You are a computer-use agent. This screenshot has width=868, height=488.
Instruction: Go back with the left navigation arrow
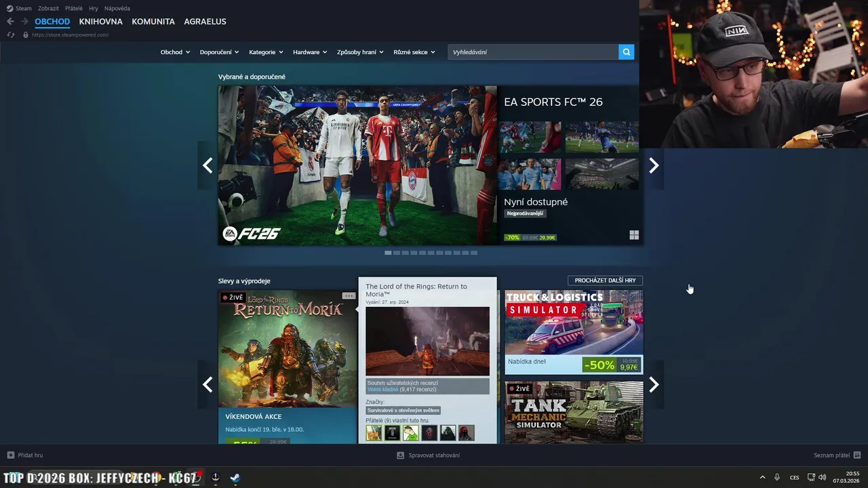tap(10, 22)
